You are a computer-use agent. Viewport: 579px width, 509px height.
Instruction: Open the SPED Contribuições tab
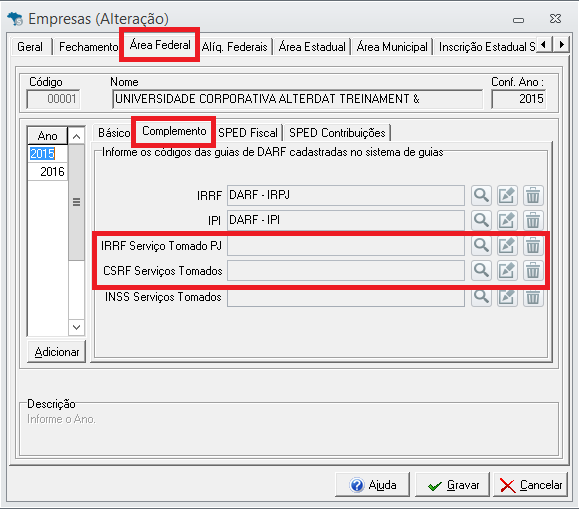337,133
